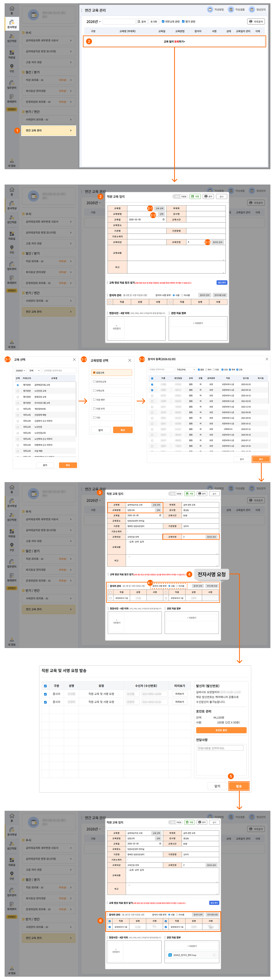Open 회계관리 icon in the undimmed first sidebar
Screen dimensions: 275x980
coord(12,98)
